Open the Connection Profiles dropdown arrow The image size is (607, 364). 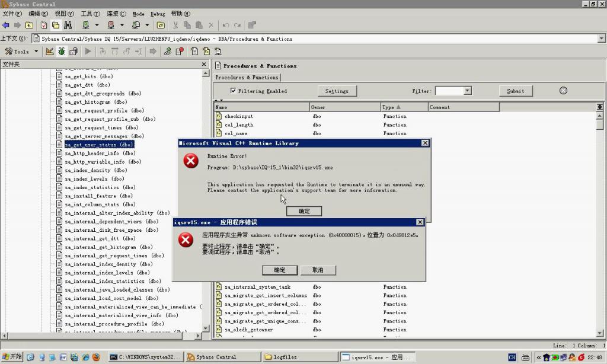tap(147, 25)
